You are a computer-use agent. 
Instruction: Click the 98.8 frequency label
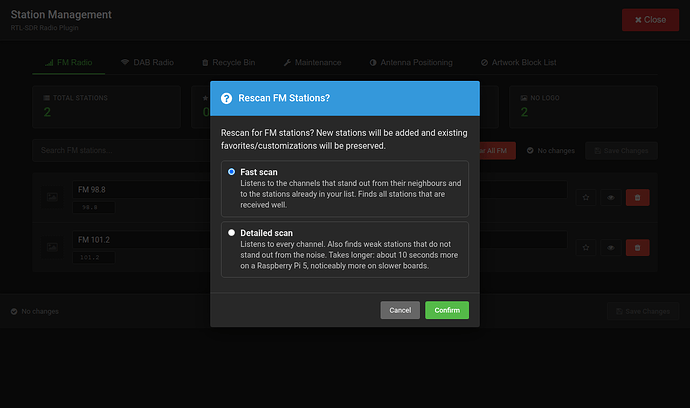coord(94,207)
